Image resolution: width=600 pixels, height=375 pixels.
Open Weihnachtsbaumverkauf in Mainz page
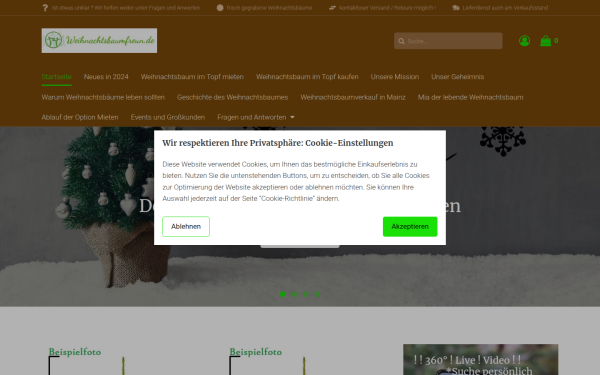353,97
